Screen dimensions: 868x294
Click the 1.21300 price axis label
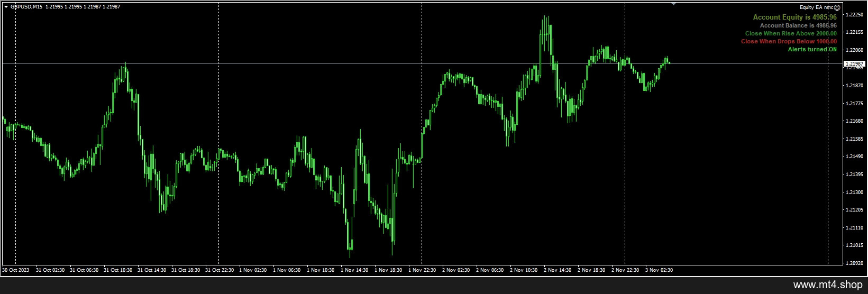[855, 192]
